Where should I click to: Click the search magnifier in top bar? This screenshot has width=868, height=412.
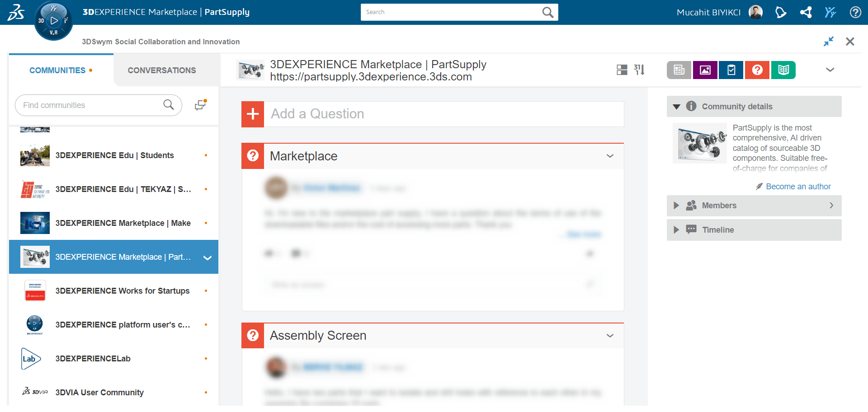(x=547, y=12)
